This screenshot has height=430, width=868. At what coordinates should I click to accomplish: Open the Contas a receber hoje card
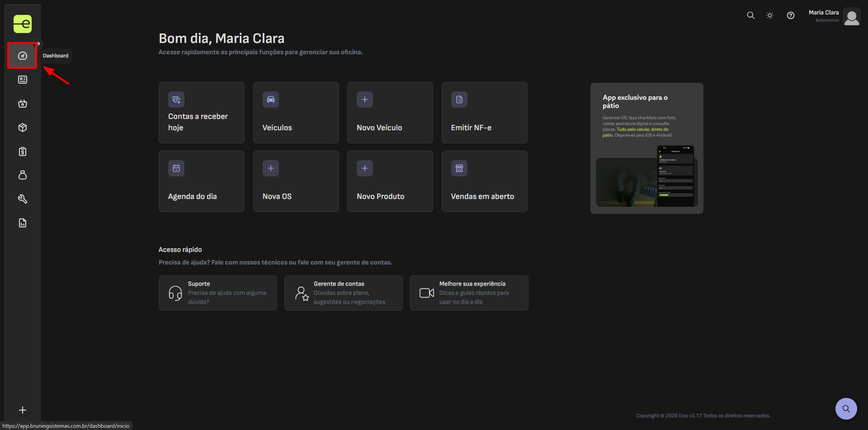tap(202, 113)
